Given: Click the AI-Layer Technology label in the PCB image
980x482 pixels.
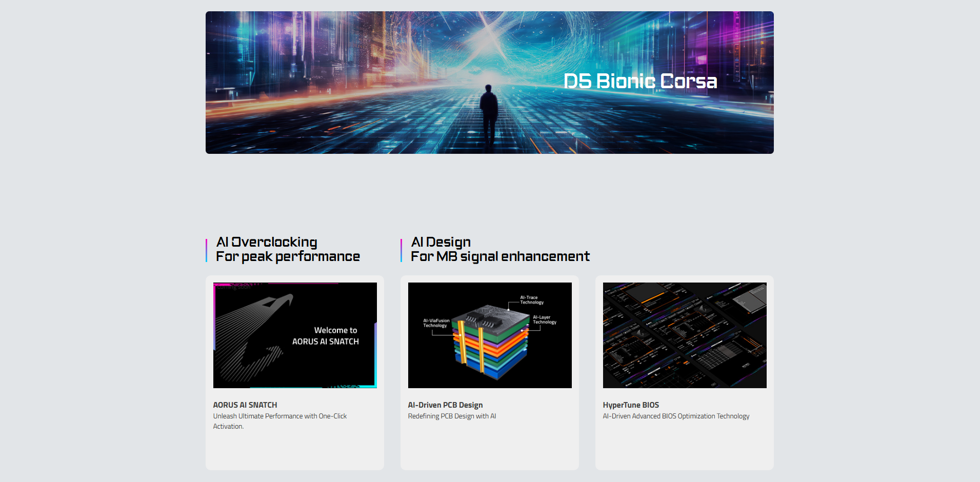Looking at the screenshot, I should point(545,319).
